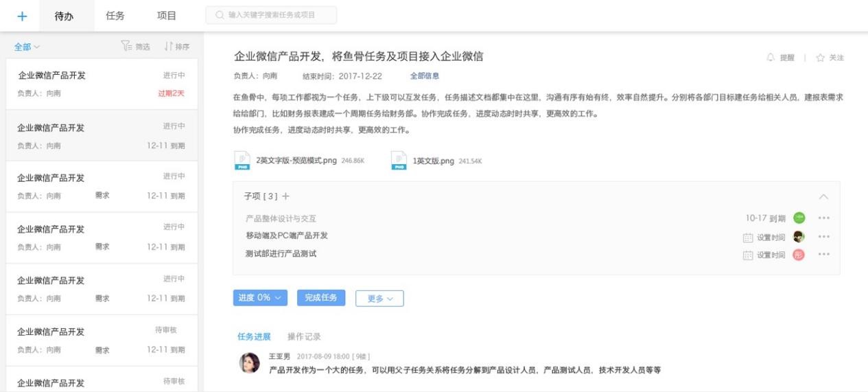
Task: Click the 完成任务 button
Action: point(321,298)
